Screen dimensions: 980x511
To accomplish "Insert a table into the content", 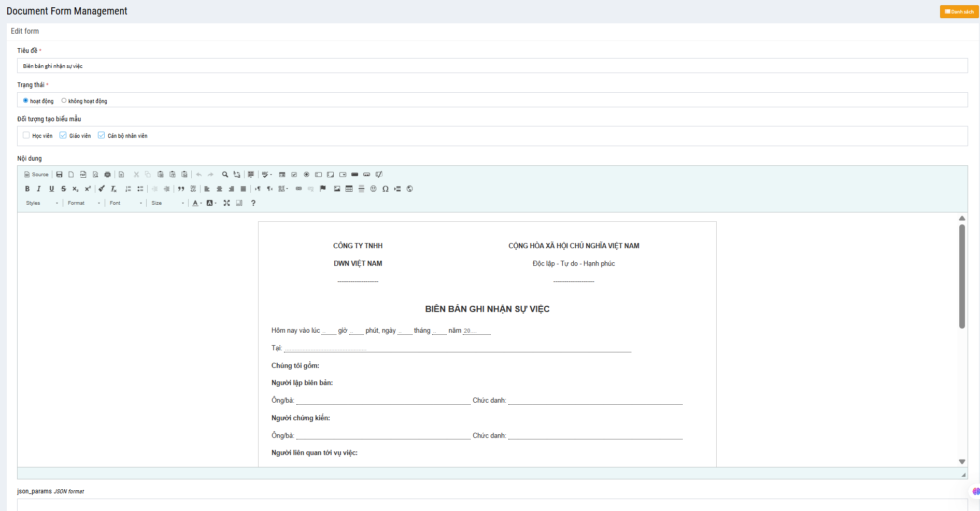I will pyautogui.click(x=349, y=189).
